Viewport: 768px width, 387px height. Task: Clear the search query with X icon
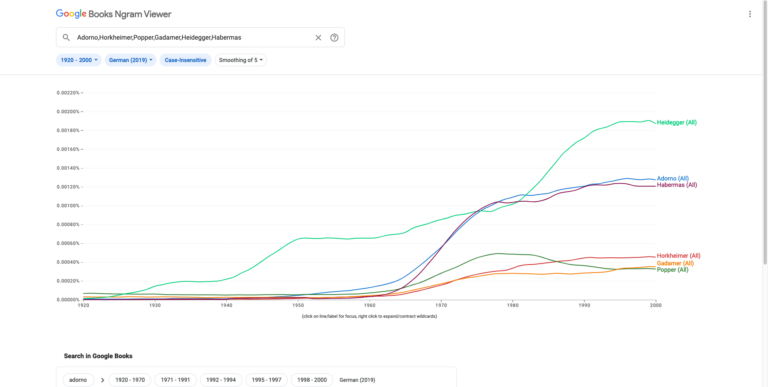point(318,37)
